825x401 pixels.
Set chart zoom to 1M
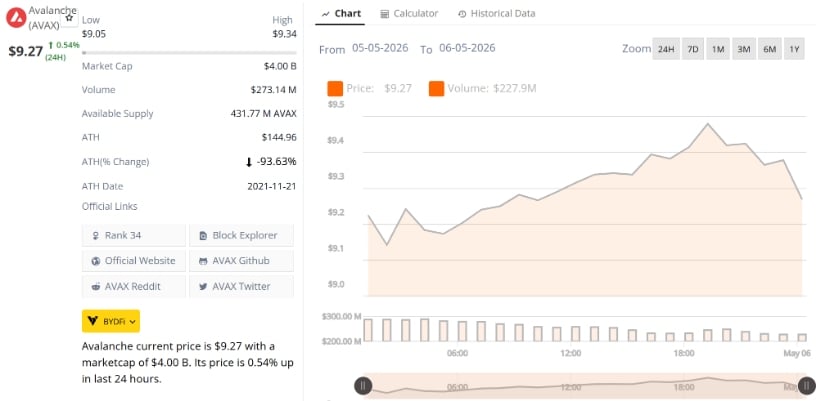[x=718, y=49]
